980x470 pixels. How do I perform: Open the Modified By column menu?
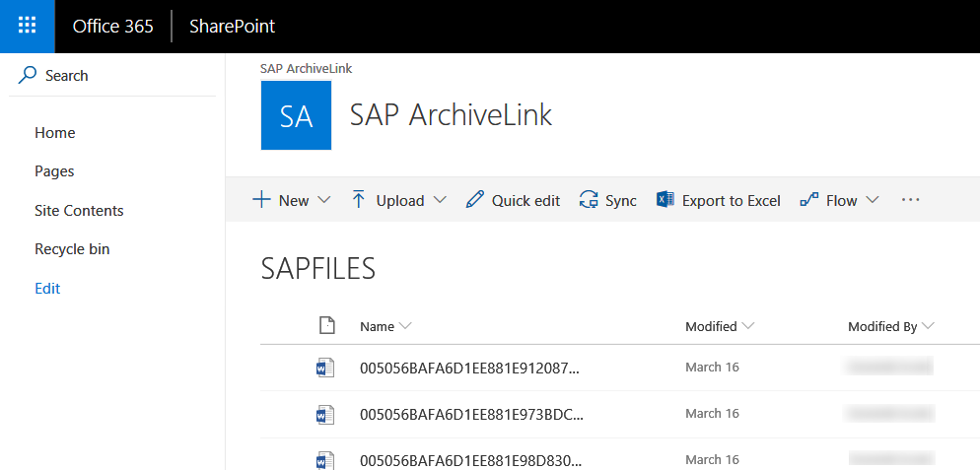click(x=890, y=326)
